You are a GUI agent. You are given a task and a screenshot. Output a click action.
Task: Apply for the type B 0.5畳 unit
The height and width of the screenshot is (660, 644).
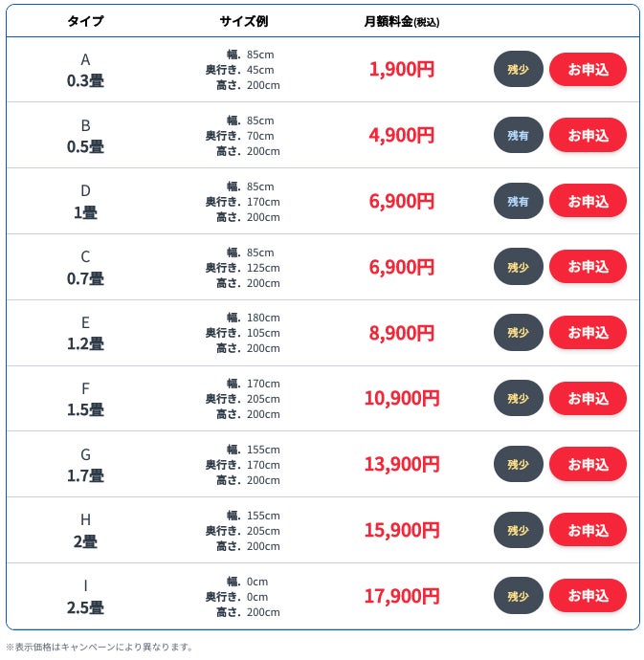coord(588,135)
